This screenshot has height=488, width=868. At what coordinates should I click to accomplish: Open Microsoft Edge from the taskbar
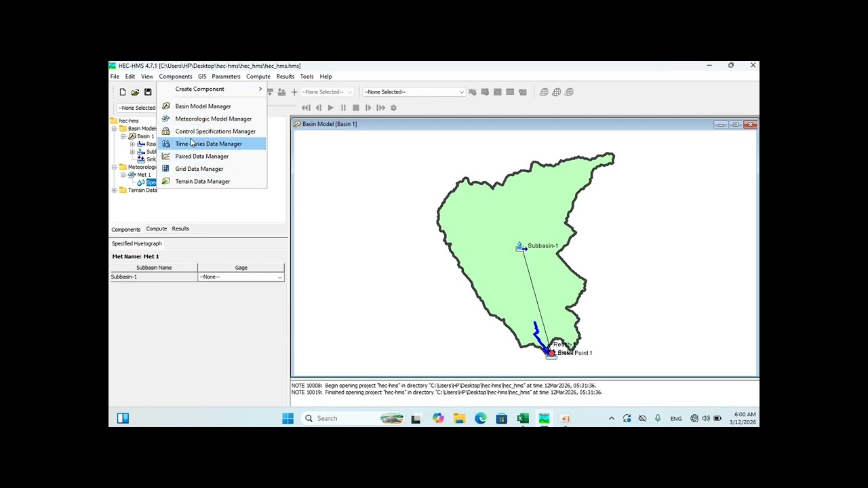[481, 418]
